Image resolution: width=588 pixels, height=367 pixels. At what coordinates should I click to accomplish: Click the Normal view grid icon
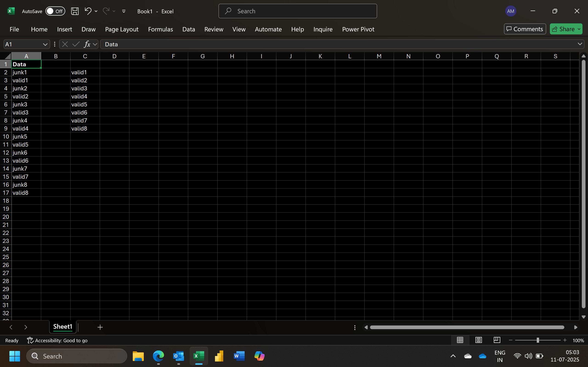click(x=460, y=340)
